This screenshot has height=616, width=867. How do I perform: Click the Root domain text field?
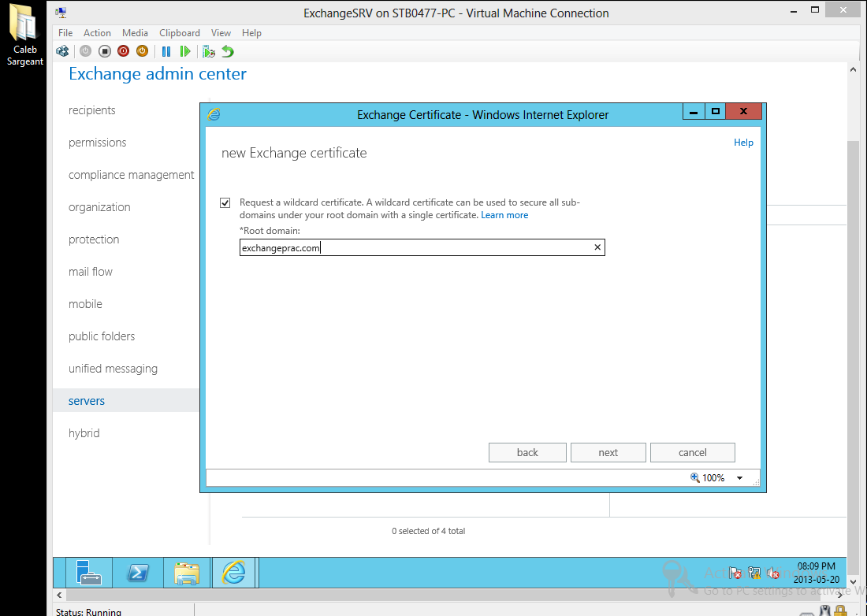pos(422,247)
